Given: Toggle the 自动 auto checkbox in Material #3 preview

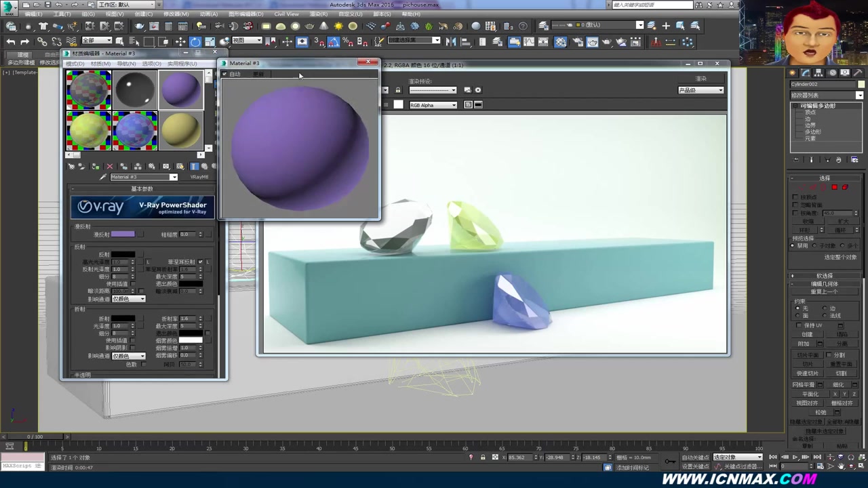Looking at the screenshot, I should (x=224, y=74).
